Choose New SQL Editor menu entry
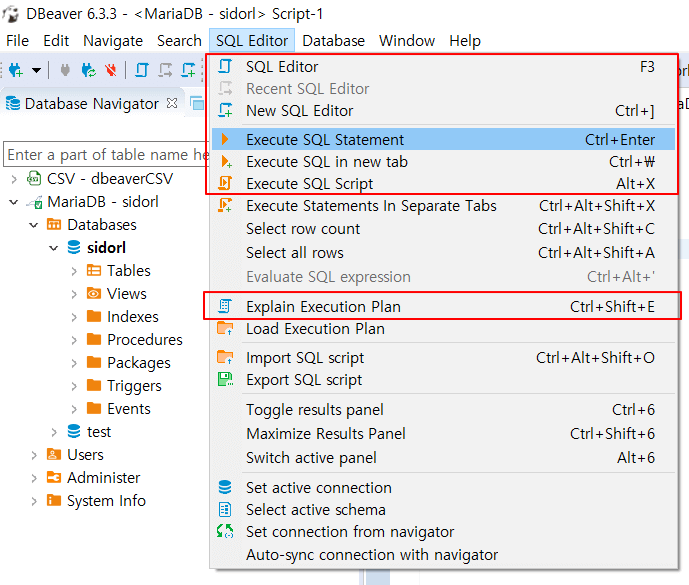Screen dimensions: 689x585 tap(443, 111)
